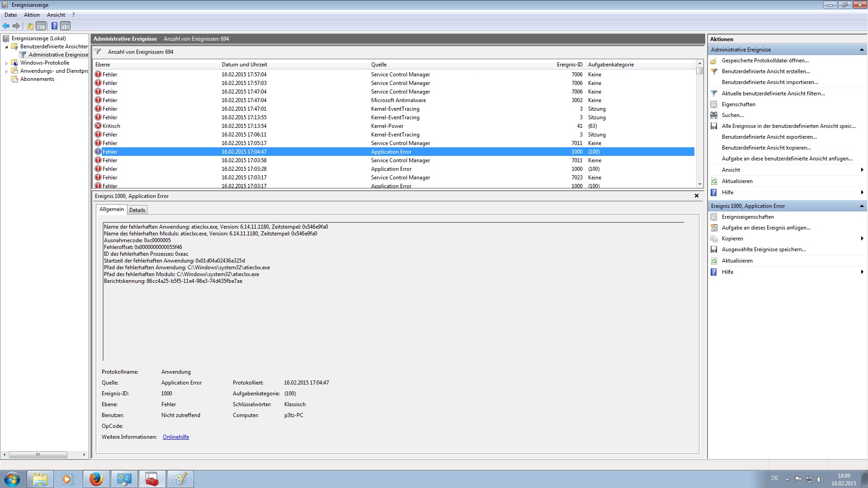Click the Ausgewählte Ereignisse speichern disk icon
This screenshot has width=868, height=488.
coord(714,249)
